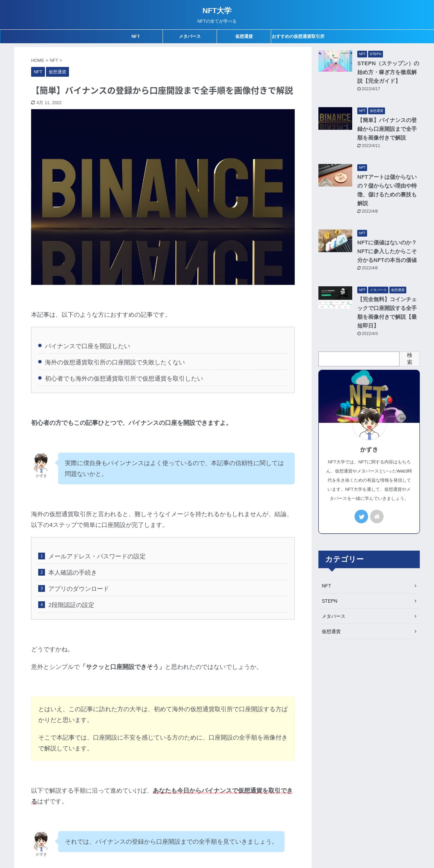Open NFTに価値はないのか article thumbnail
434x868 pixels.
[335, 241]
